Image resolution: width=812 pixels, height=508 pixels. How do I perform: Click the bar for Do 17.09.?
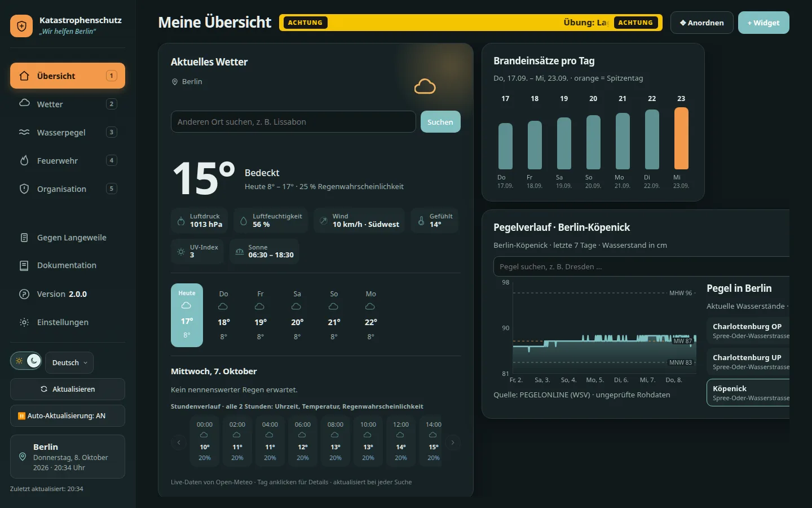tap(505, 146)
